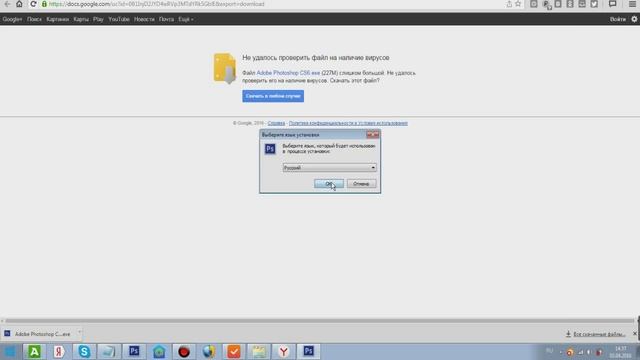This screenshot has width=640, height=360.
Task: Open the speech bubble extension icon
Action: [x=613, y=4]
